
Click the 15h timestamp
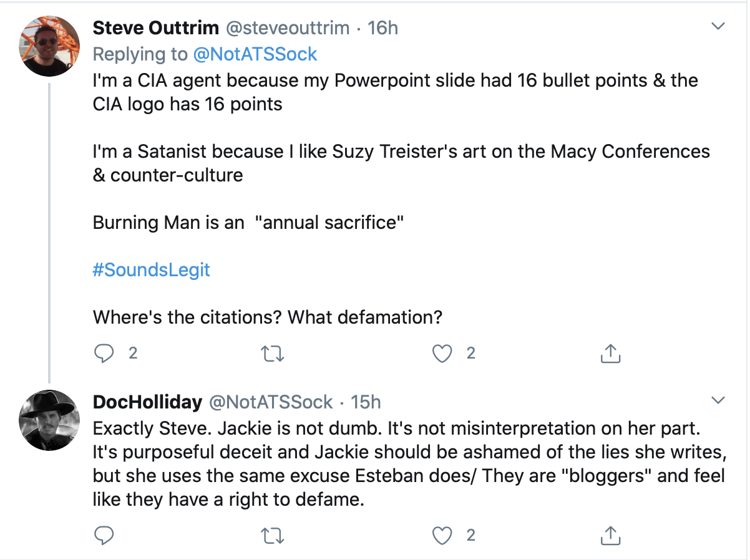[366, 402]
